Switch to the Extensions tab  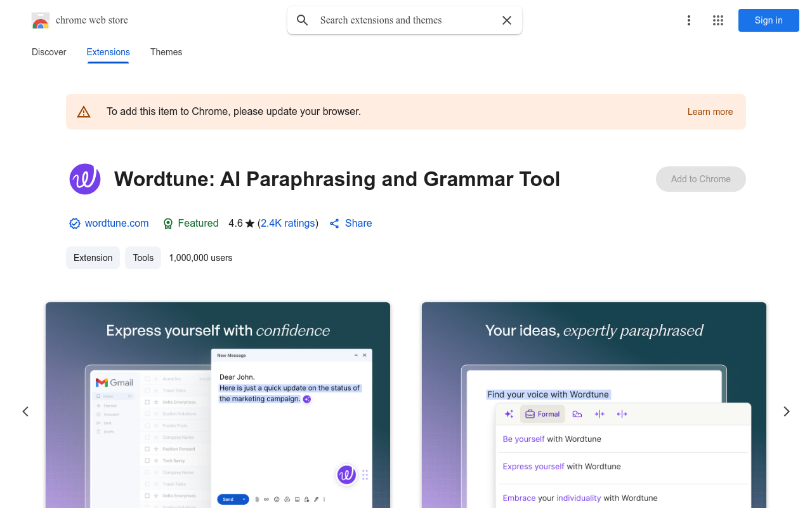click(108, 52)
